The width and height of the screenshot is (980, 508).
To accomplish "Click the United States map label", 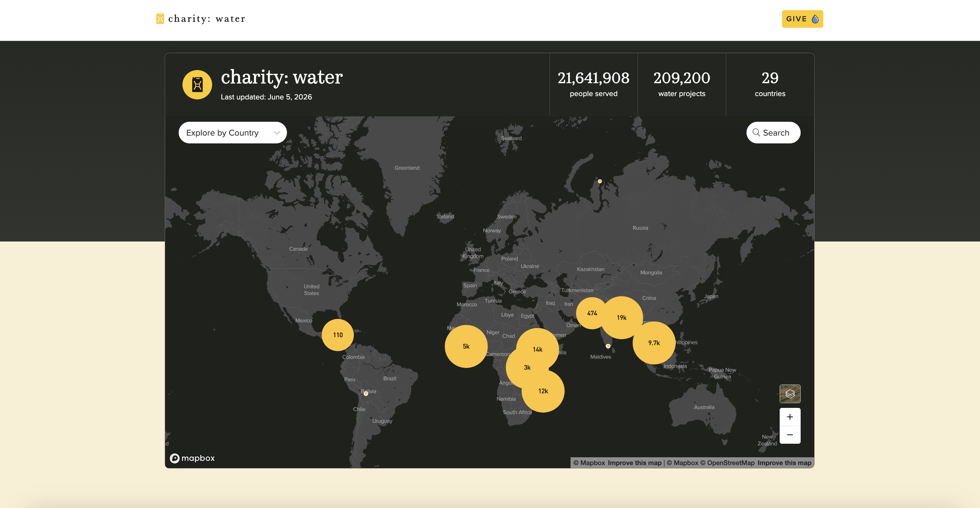I will tap(311, 290).
